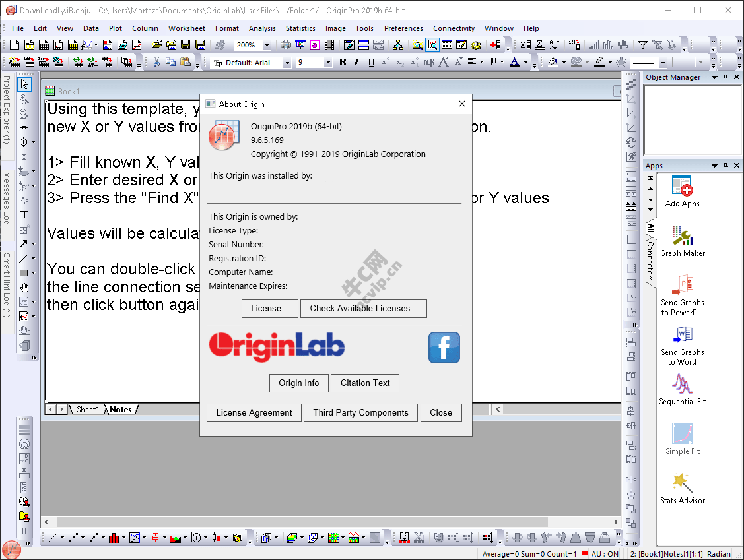This screenshot has width=744, height=560.
Task: Click the bottom horizontal scrollbar
Action: pyautogui.click(x=331, y=522)
